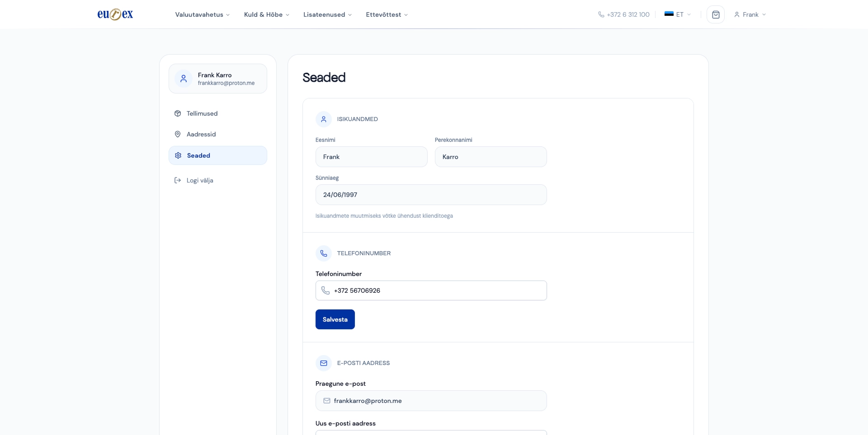
Task: Click the Logi välja exit icon
Action: (178, 180)
